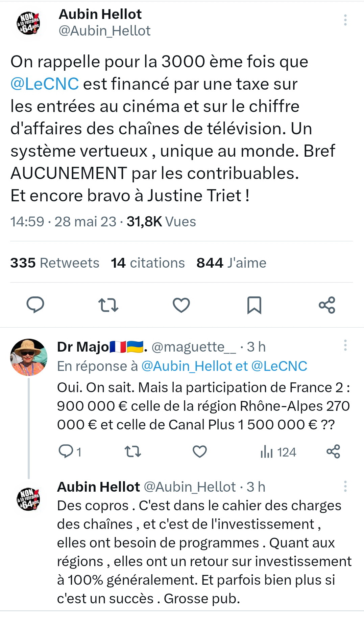This screenshot has height=625, width=364.
Task: Share the main tweet
Action: [x=327, y=305]
